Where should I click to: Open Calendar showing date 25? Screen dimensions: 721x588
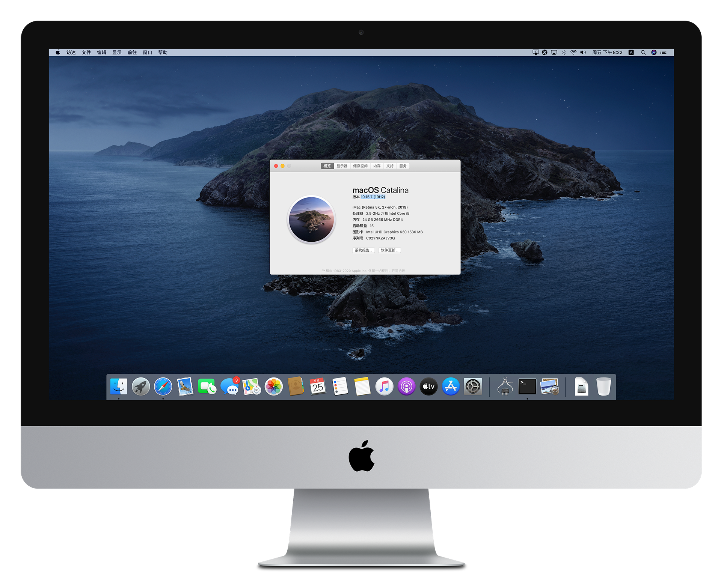tap(318, 386)
